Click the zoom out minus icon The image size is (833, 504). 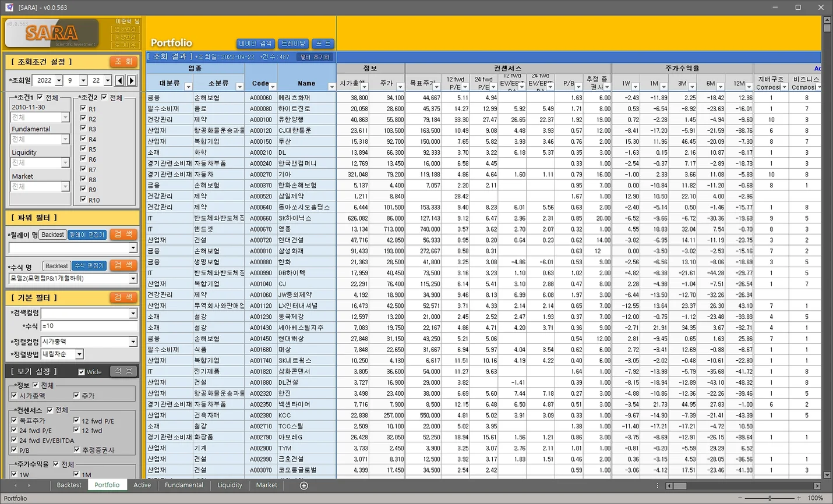tap(741, 498)
